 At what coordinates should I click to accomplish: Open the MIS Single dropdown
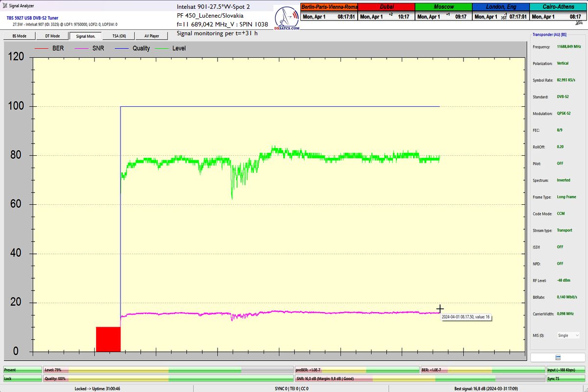click(x=568, y=335)
